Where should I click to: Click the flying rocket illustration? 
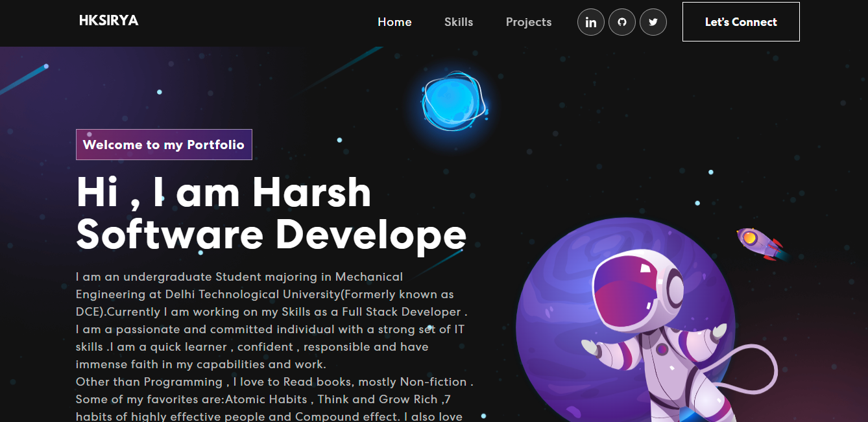[759, 244]
